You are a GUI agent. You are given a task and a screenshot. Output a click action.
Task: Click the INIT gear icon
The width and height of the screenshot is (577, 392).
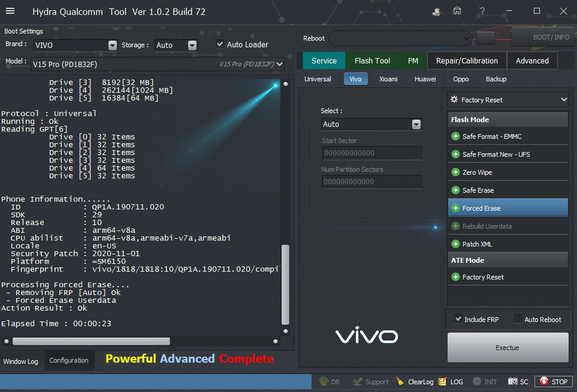477,382
